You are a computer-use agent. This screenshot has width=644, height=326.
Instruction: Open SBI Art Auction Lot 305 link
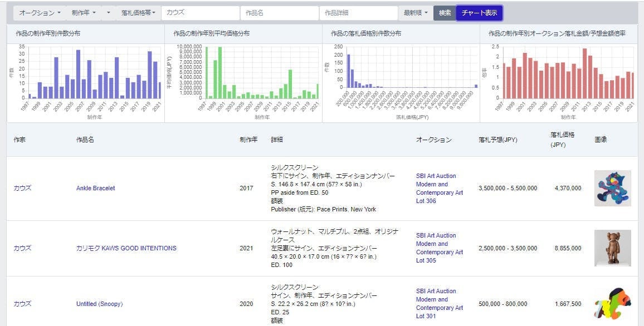pyautogui.click(x=439, y=248)
